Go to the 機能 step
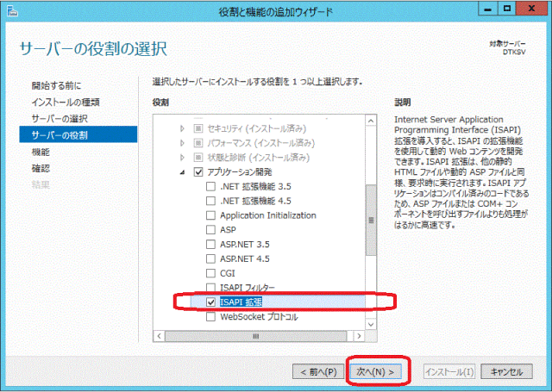Viewport: 552px width, 392px height. (41, 152)
